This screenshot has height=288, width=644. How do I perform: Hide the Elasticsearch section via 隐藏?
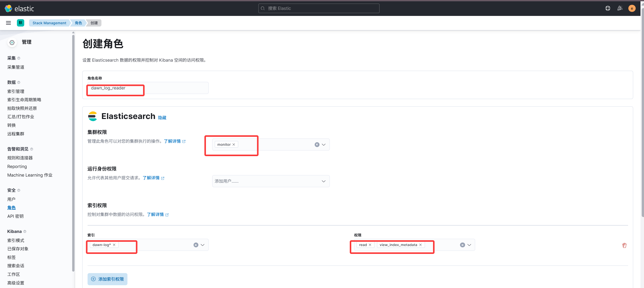tap(162, 118)
